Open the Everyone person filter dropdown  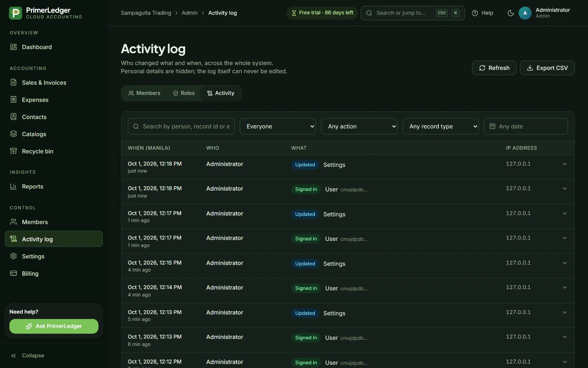click(278, 126)
